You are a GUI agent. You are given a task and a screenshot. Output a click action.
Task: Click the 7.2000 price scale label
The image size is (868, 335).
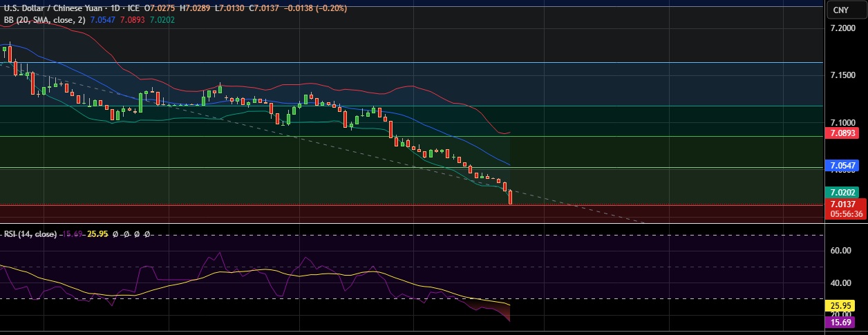pyautogui.click(x=845, y=29)
